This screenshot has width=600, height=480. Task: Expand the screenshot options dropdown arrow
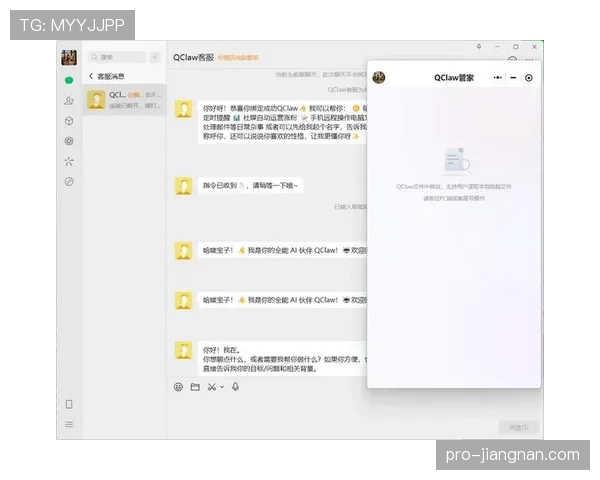(x=222, y=387)
